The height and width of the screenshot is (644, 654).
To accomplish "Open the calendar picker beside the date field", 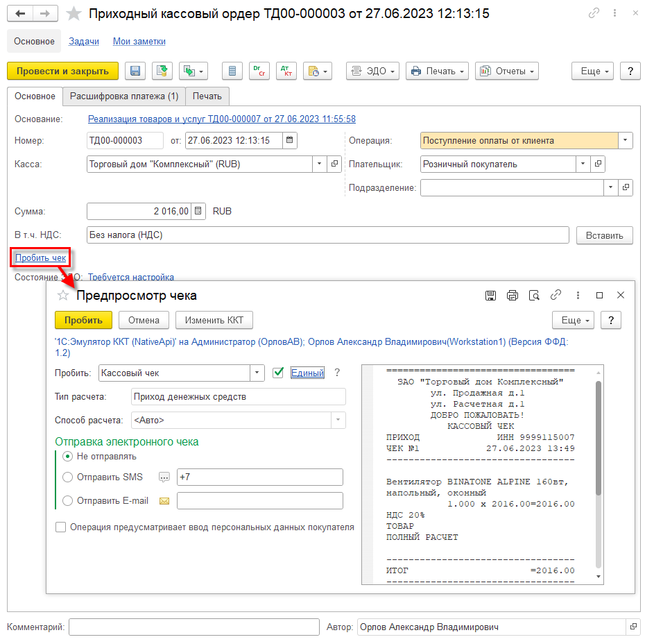I will [289, 140].
